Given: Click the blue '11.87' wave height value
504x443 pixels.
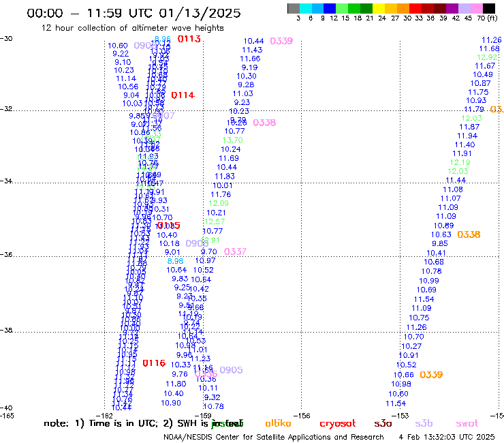Looking at the screenshot, I should tap(469, 127).
